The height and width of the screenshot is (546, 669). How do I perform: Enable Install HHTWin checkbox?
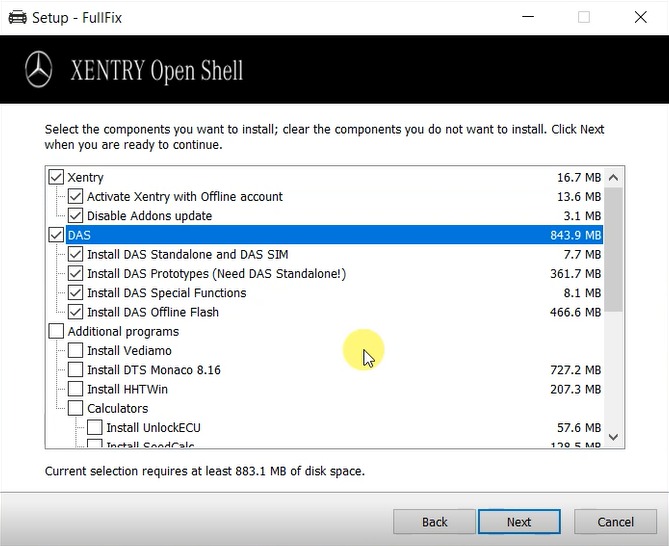[76, 389]
